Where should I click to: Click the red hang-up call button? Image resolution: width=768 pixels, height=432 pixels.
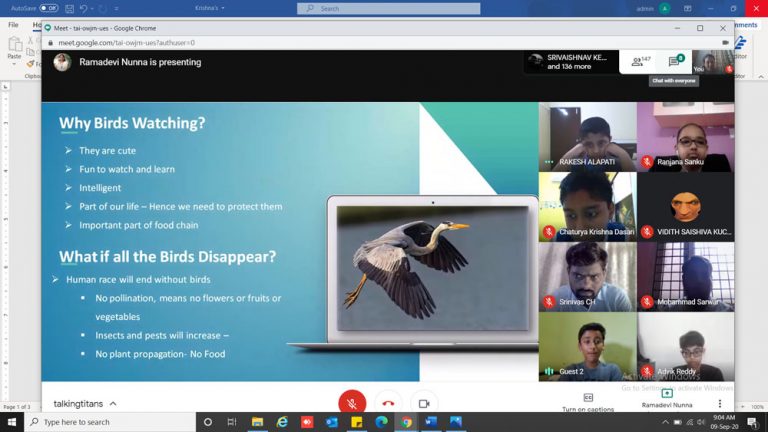(388, 403)
